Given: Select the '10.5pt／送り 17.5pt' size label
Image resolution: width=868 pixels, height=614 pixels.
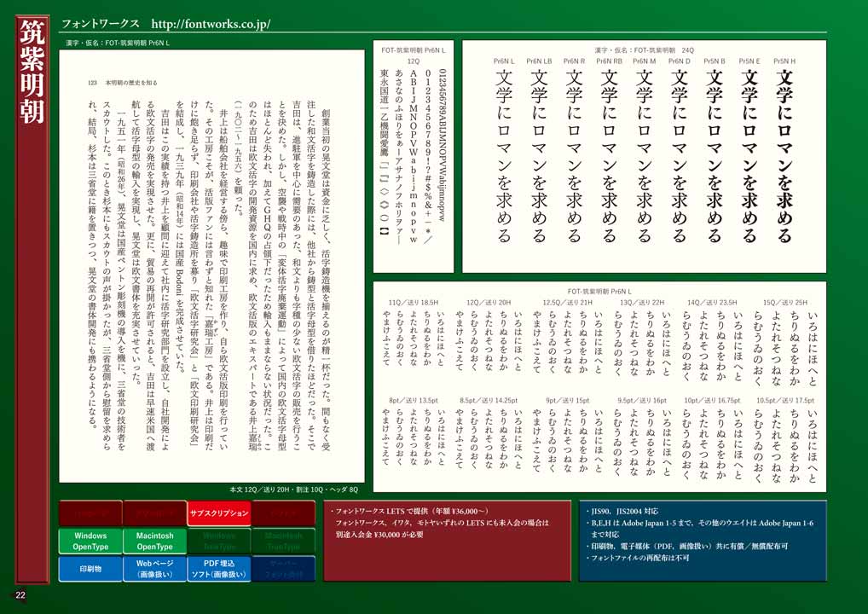Looking at the screenshot, I should tap(785, 400).
